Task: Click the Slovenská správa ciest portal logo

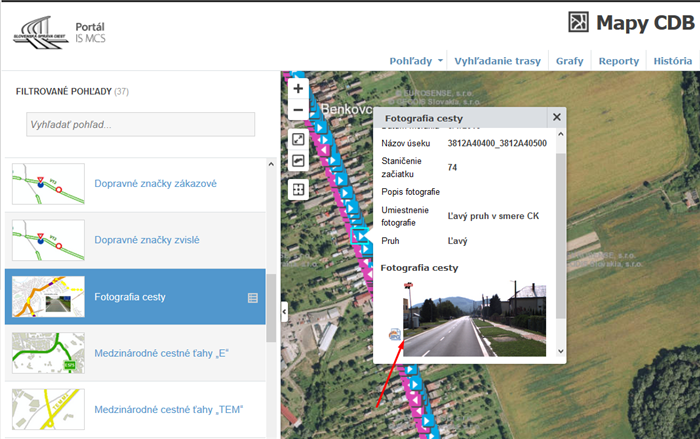Action: coord(41,33)
